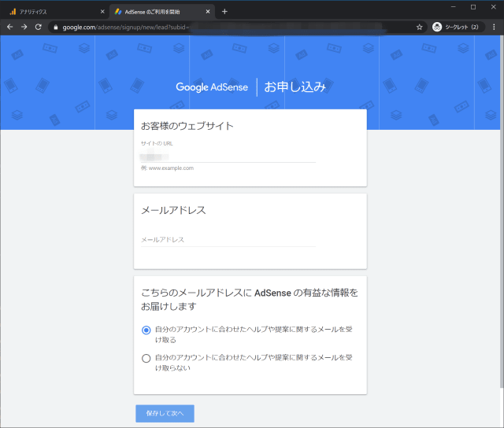The height and width of the screenshot is (428, 504).
Task: Select the option not to receive emails (受け取らない)
Action: 146,358
